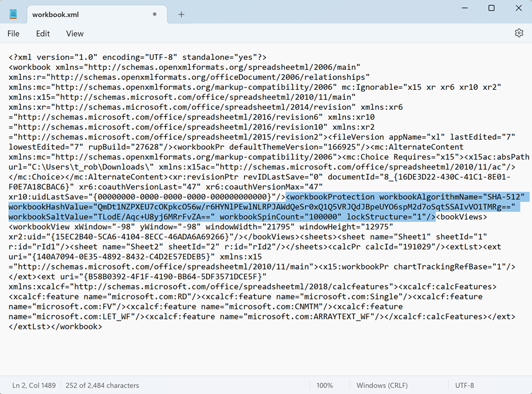Click the Notepad app icon in title bar
This screenshot has width=532, height=394.
(14, 14)
